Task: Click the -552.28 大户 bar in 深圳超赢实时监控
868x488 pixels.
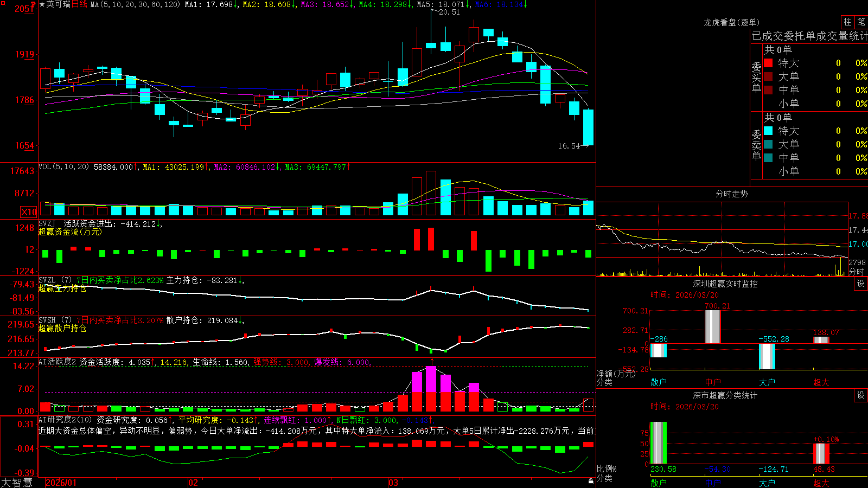Action: (x=767, y=356)
